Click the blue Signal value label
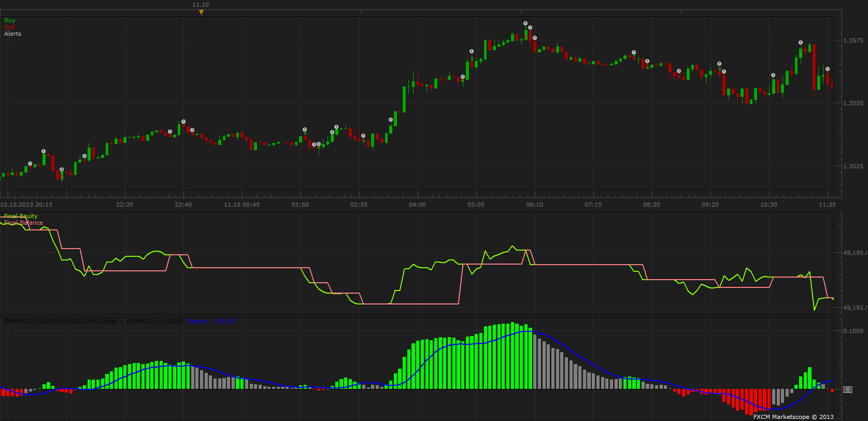 click(x=211, y=321)
